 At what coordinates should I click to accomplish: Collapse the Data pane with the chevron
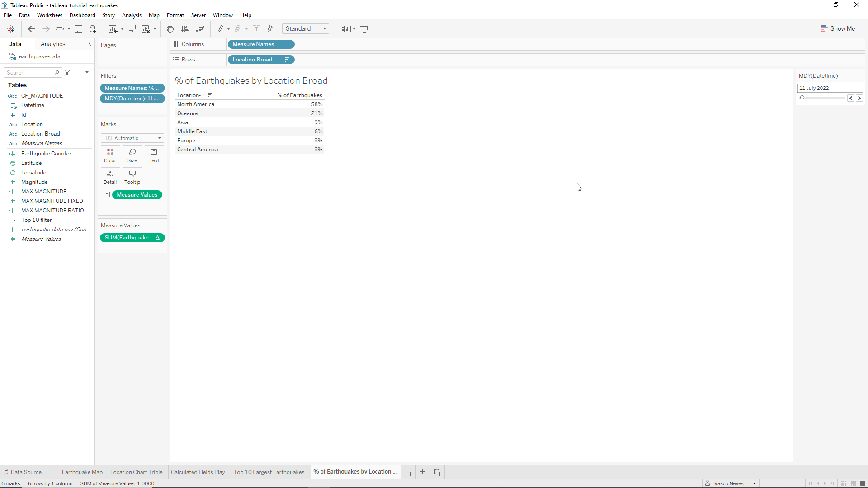click(x=90, y=44)
